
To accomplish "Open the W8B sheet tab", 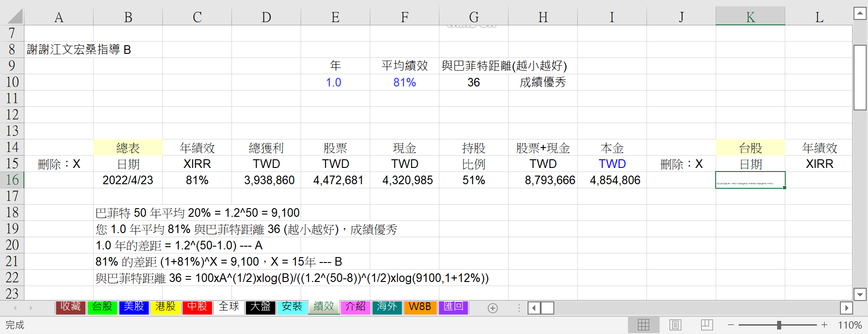I will [420, 307].
